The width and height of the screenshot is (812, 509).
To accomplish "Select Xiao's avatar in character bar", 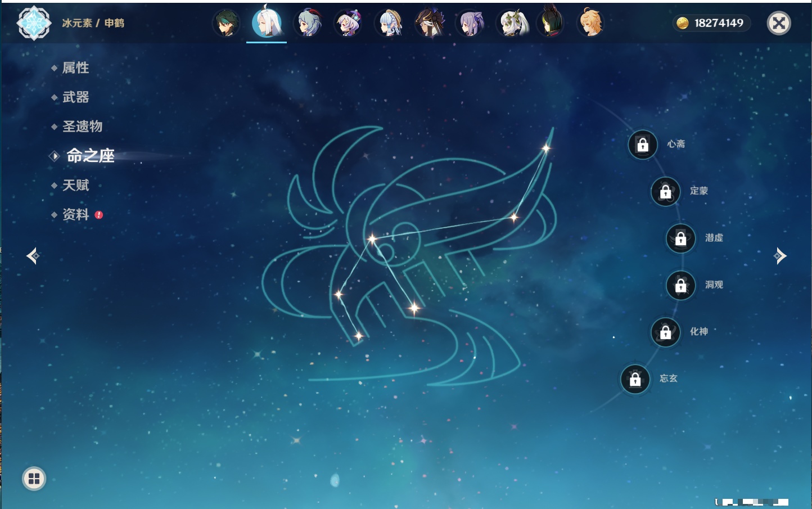I will click(x=226, y=23).
